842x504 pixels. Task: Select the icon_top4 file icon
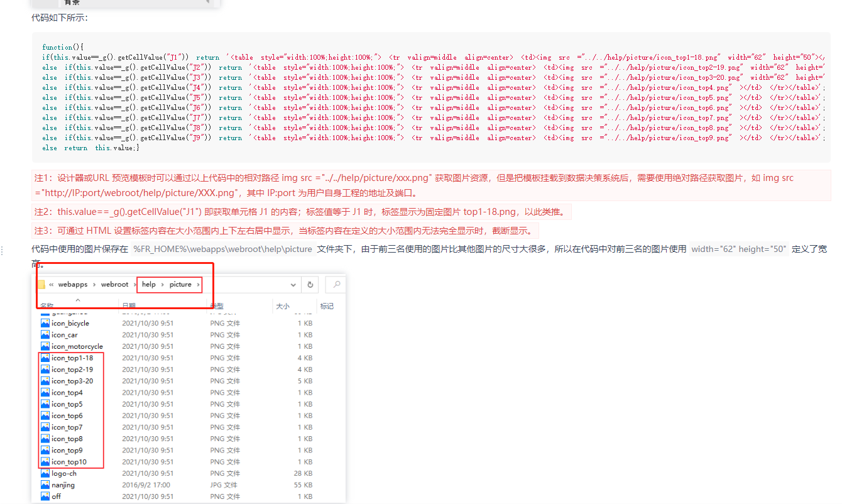click(x=45, y=392)
